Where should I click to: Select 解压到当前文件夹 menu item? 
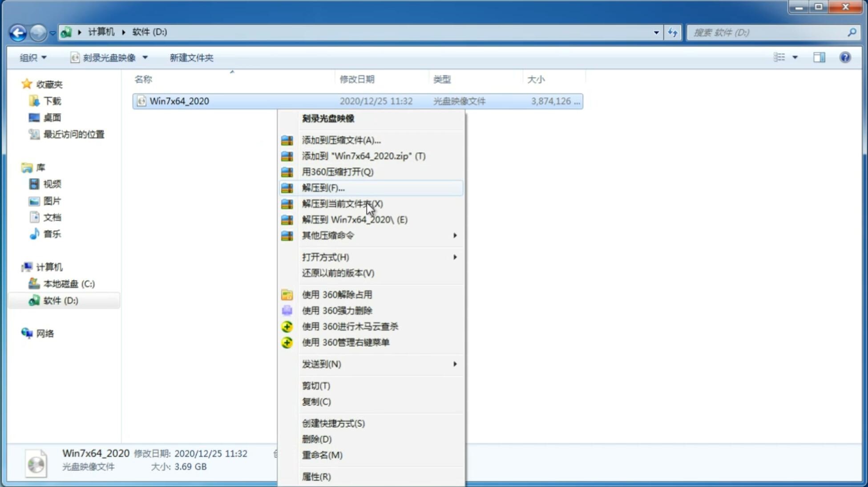coord(342,203)
